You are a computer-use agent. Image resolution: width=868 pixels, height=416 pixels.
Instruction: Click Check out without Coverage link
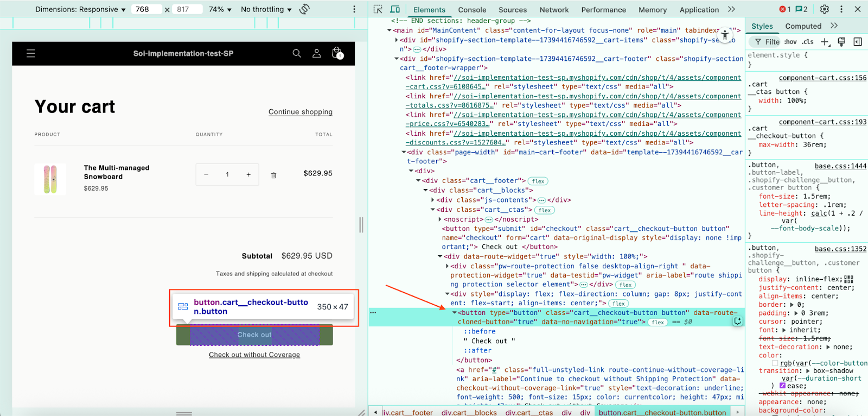[x=254, y=355]
